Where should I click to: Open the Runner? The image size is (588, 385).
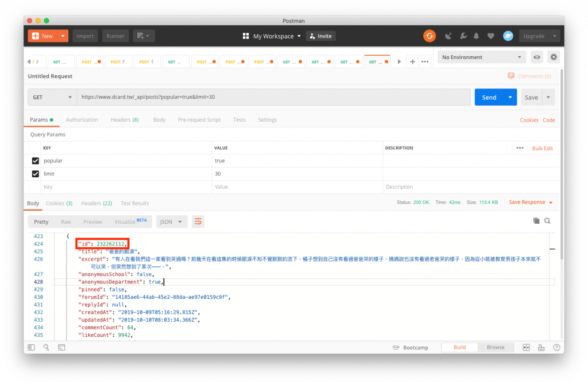point(115,36)
